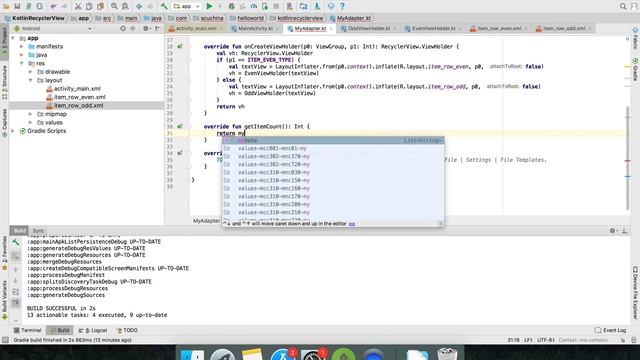Click the kotlinrecyclerview breadcrumb

pyautogui.click(x=300, y=18)
